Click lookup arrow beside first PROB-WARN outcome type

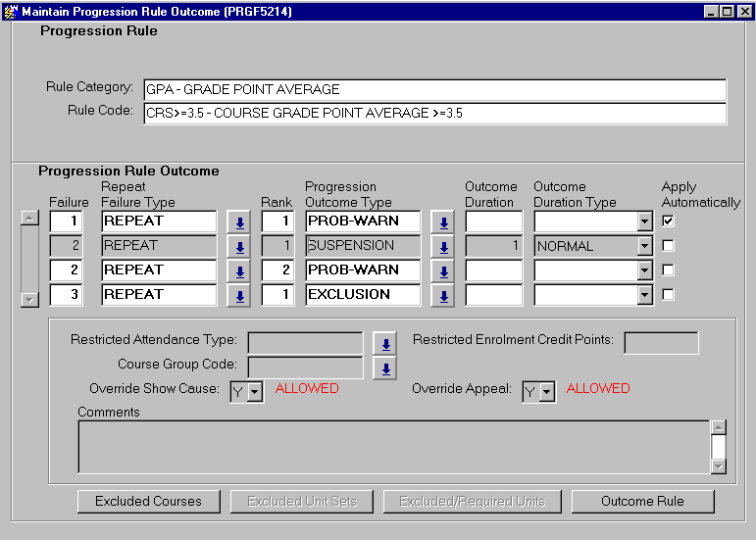point(442,222)
